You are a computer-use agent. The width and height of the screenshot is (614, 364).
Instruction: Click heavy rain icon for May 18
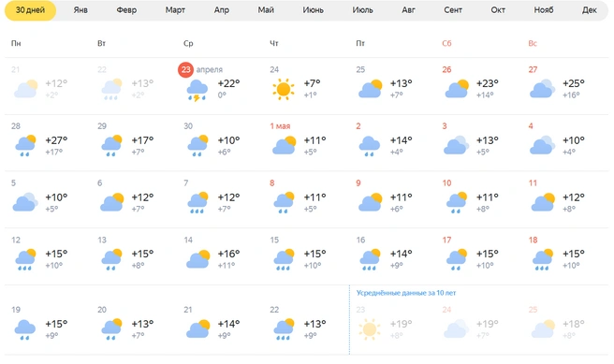pos(542,259)
